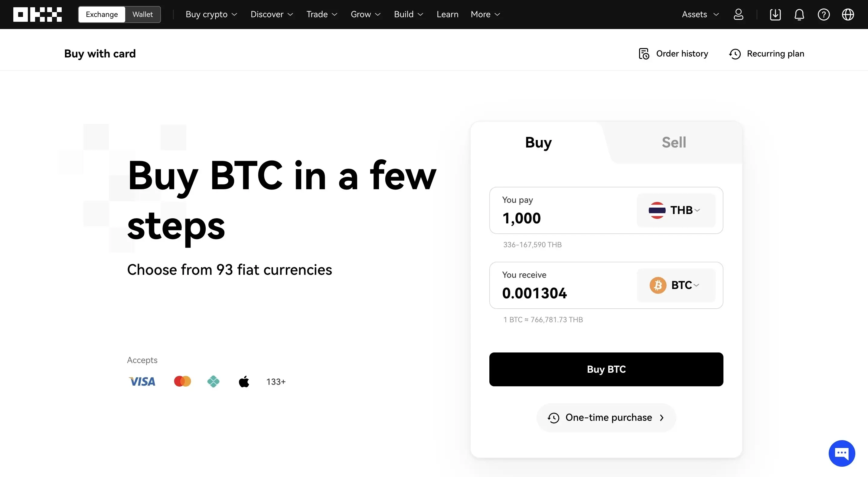Screen dimensions: 868x477
Task: Expand the THB currency dropdown
Action: pyautogui.click(x=676, y=210)
